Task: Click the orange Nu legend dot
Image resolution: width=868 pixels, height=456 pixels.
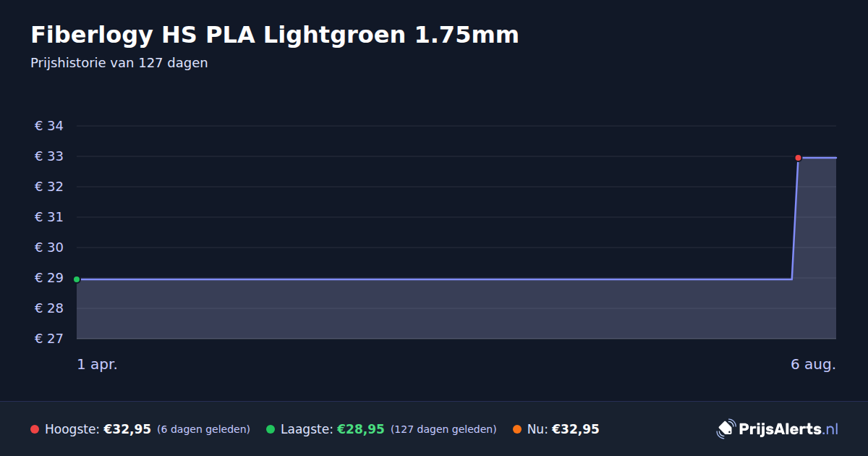Action: coord(516,429)
